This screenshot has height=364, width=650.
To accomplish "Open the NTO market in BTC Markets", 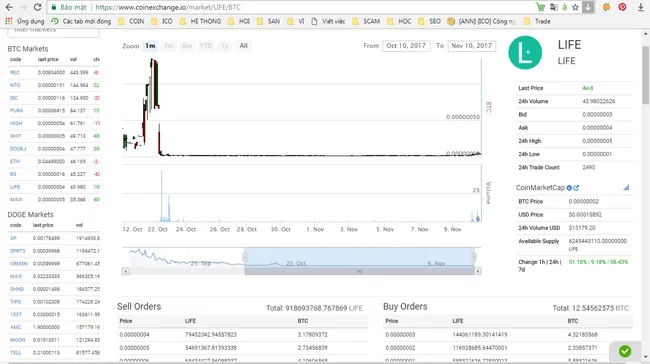I will 15,85.
